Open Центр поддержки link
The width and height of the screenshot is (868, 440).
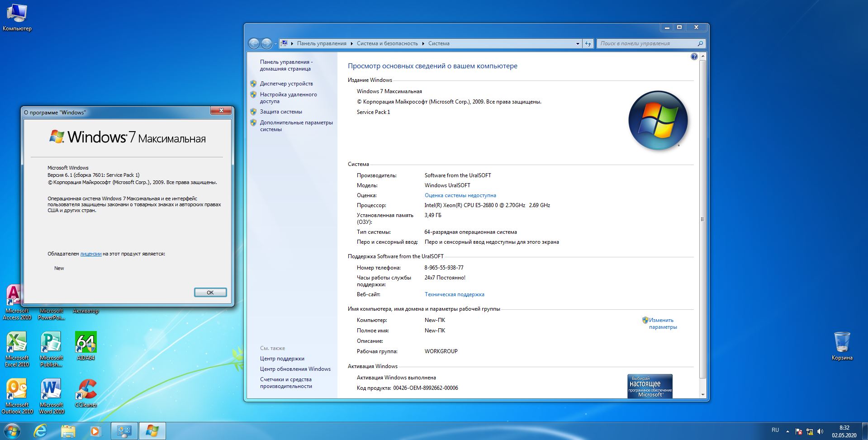click(x=282, y=359)
